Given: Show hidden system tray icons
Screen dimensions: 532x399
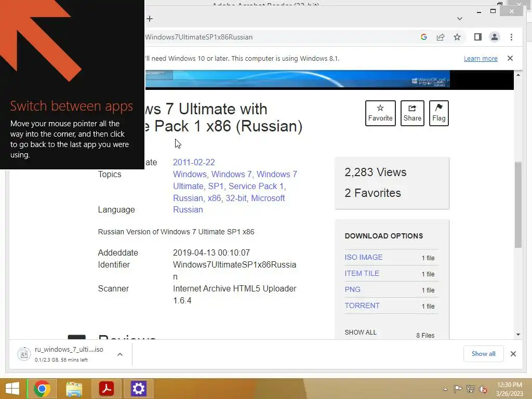Looking at the screenshot, I should (x=445, y=389).
